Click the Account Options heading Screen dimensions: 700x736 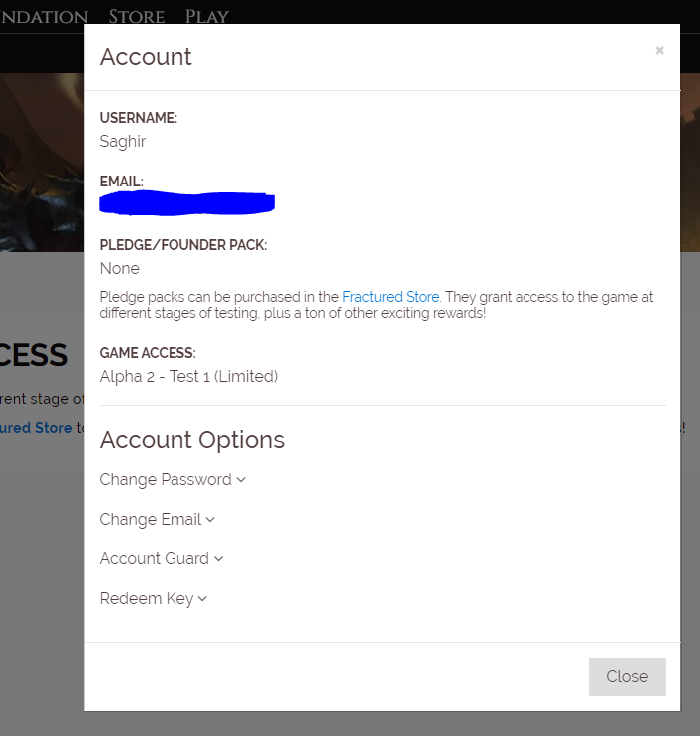[x=192, y=440]
